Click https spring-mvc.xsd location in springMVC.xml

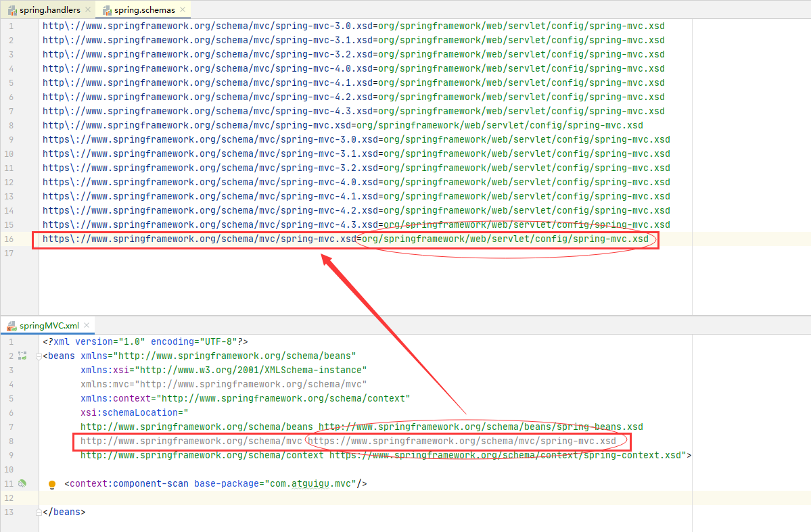point(462,441)
